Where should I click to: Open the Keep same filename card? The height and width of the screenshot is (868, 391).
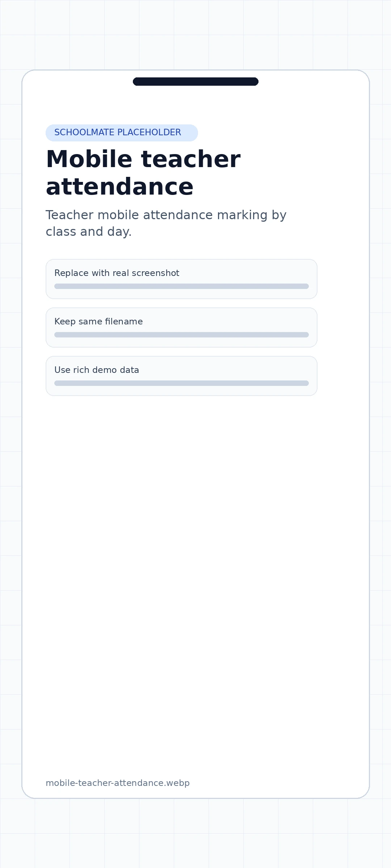click(x=181, y=327)
